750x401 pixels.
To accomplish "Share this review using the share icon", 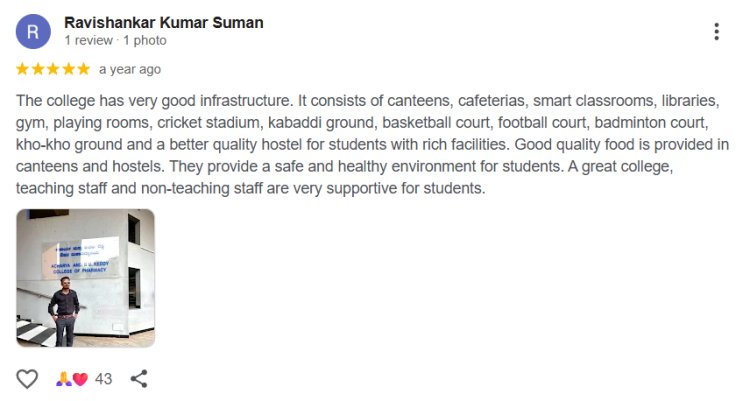I will (x=140, y=379).
